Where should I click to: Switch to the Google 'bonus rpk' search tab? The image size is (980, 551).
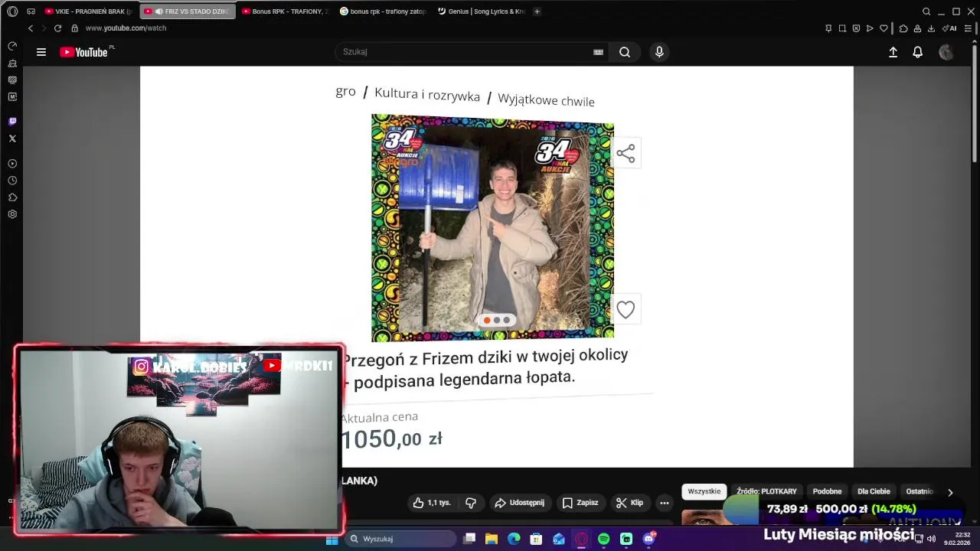[383, 11]
